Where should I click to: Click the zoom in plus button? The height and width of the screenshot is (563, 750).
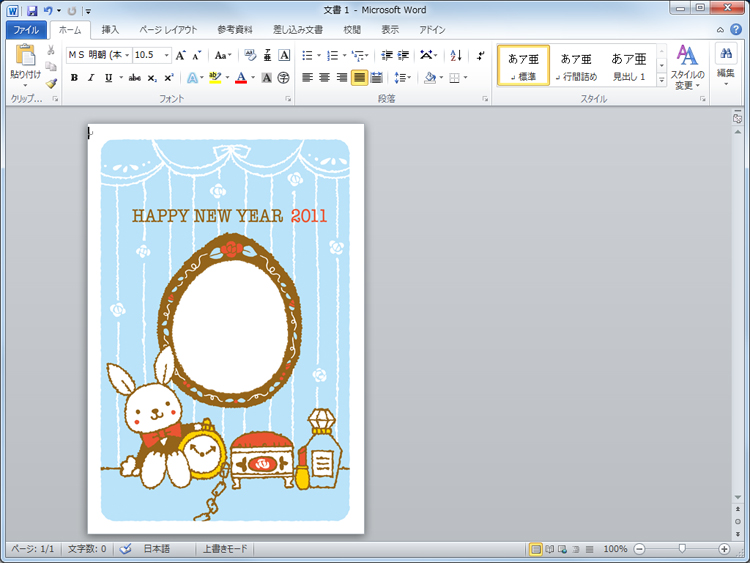click(x=724, y=549)
